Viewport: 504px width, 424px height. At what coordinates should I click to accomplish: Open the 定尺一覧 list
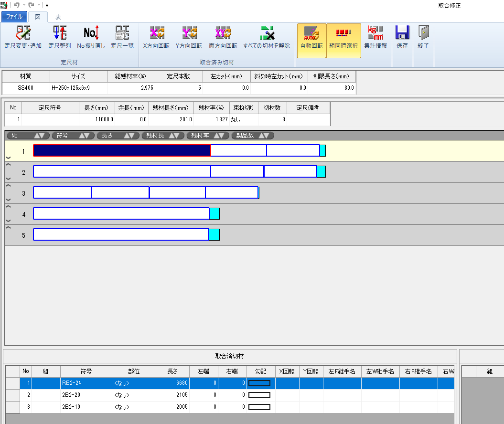pos(122,37)
